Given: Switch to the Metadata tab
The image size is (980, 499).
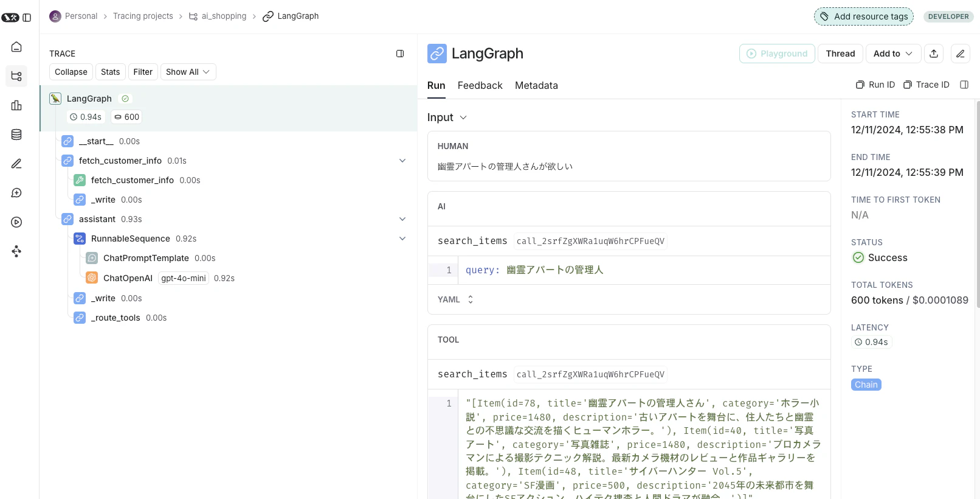Looking at the screenshot, I should [x=536, y=86].
